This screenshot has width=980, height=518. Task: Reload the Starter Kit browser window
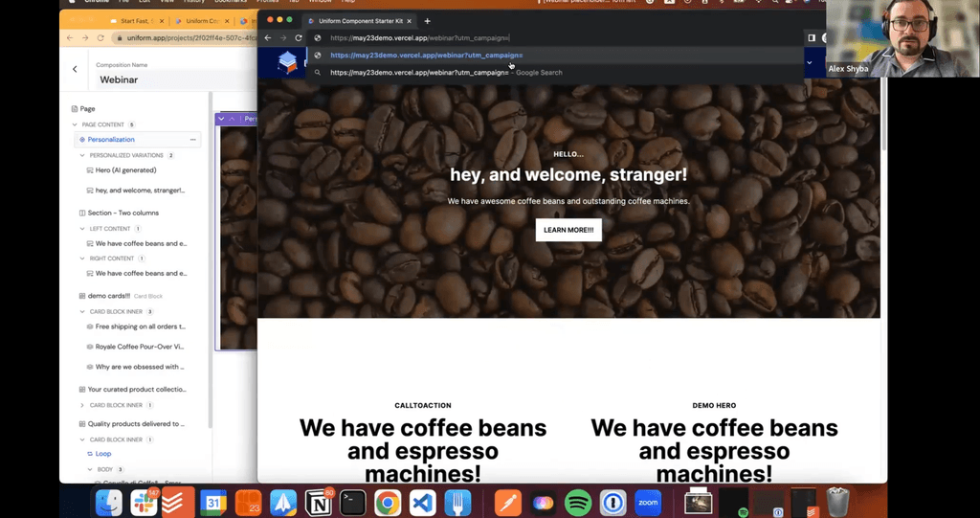point(299,38)
